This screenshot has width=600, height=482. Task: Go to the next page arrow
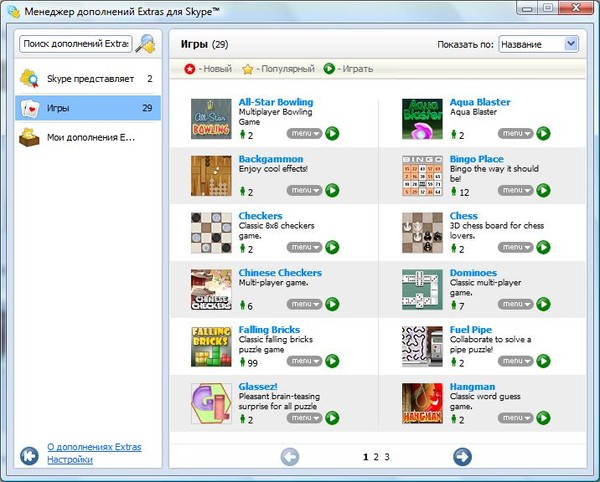click(x=462, y=457)
